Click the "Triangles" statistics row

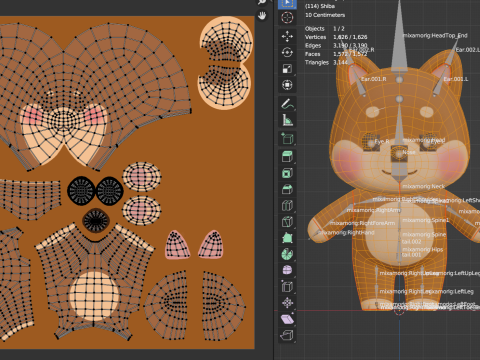pyautogui.click(x=327, y=62)
